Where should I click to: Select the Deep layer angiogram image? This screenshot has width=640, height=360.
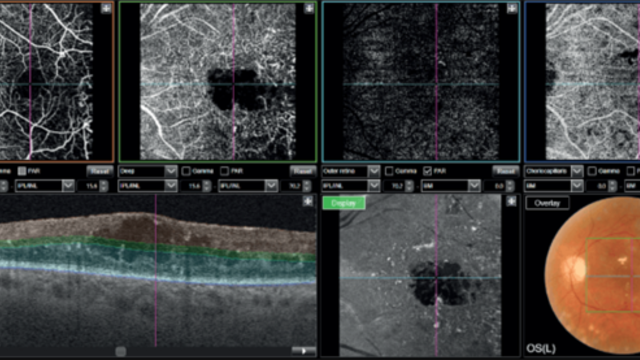pos(218,82)
